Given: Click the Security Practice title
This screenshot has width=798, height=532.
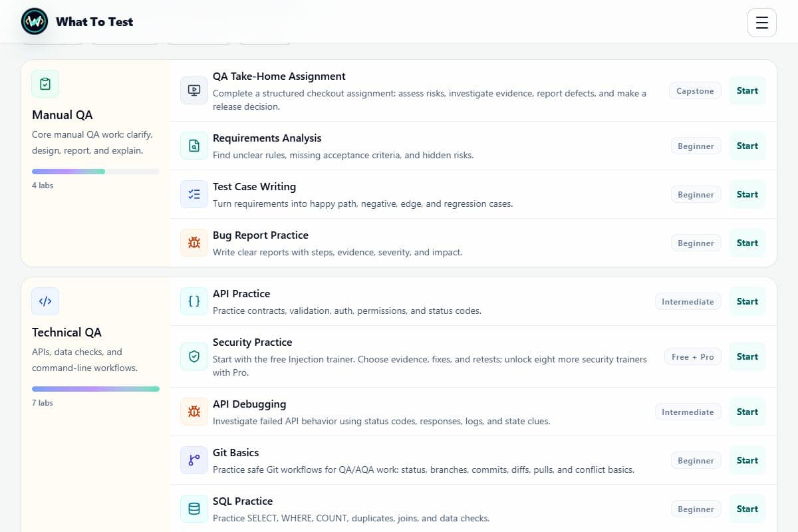Looking at the screenshot, I should [253, 342].
